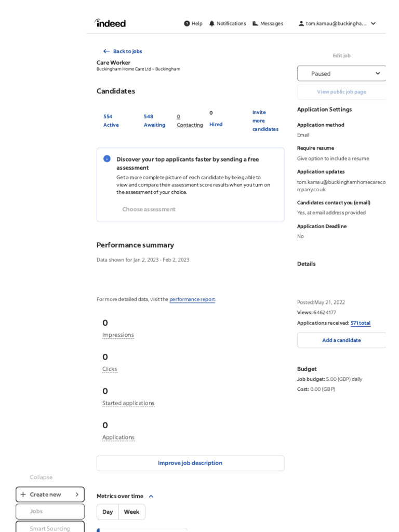Open Help via question mark icon
Image resolution: width=399 pixels, height=532 pixels.
[x=187, y=23]
